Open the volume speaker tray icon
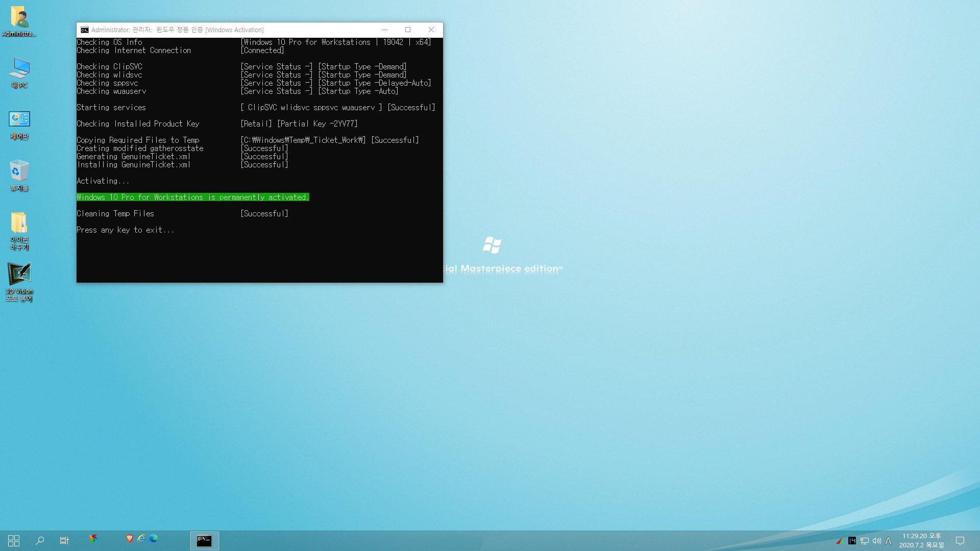980x551 pixels. (877, 541)
